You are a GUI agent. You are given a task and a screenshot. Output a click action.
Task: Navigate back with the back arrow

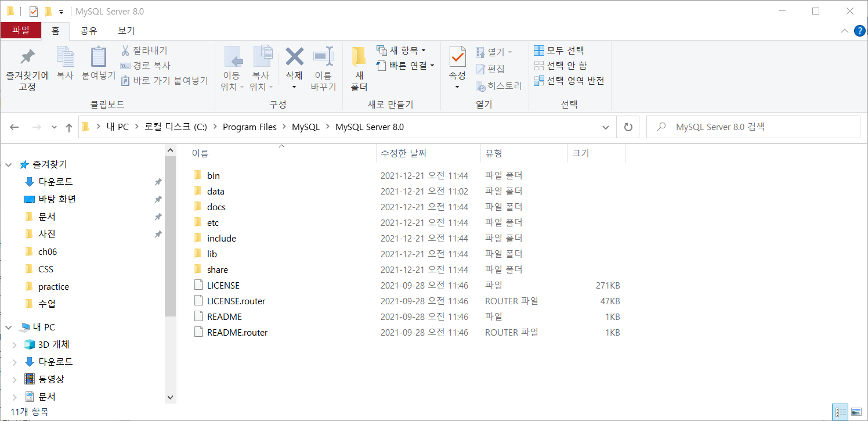15,127
